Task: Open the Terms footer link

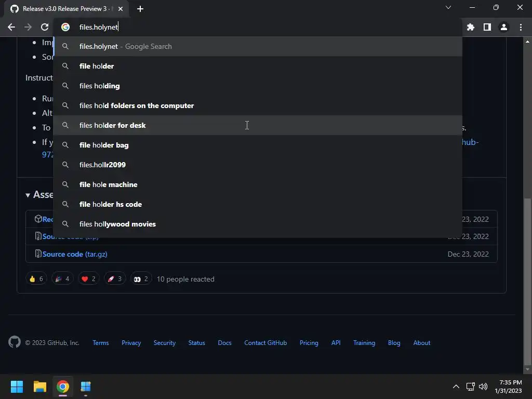Action: (x=101, y=343)
